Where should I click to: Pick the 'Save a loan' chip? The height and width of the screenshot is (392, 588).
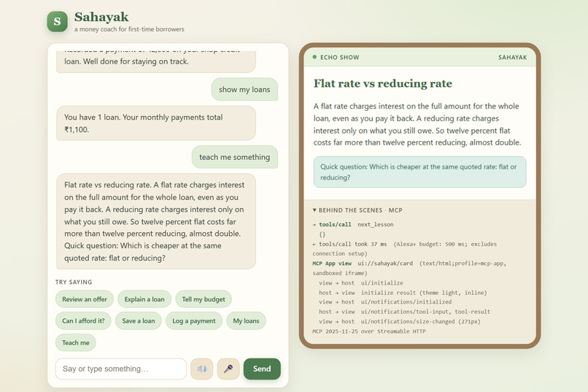coord(139,320)
